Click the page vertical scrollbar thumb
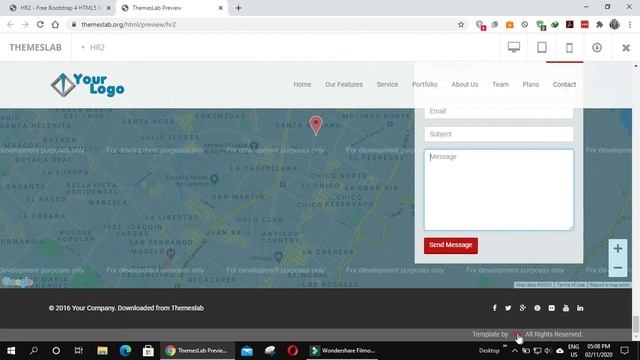Image resolution: width=640 pixels, height=360 pixels. click(x=636, y=325)
